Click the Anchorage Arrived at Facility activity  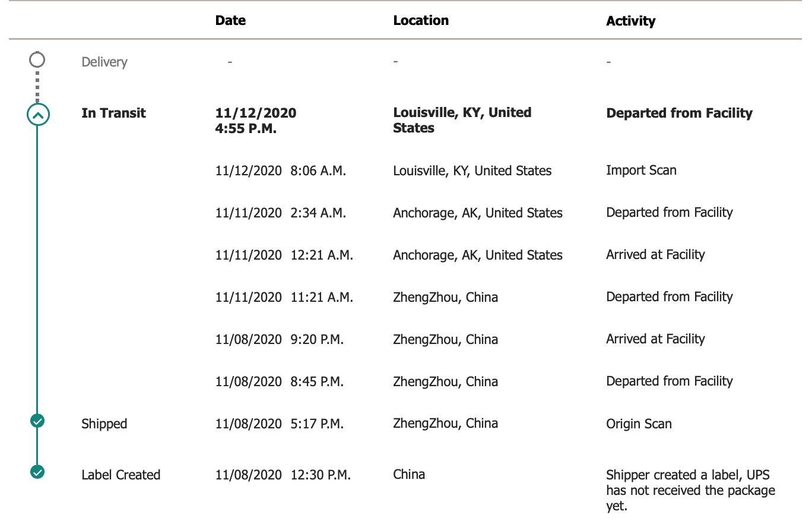[x=655, y=255]
